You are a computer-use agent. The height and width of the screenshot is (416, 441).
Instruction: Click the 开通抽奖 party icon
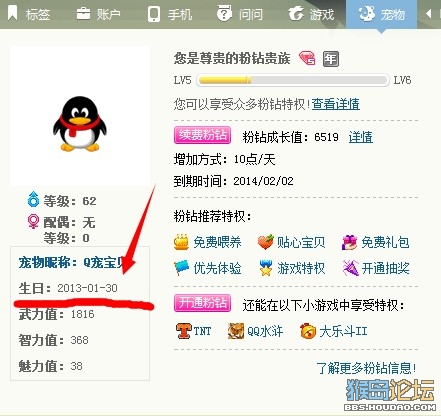point(350,268)
